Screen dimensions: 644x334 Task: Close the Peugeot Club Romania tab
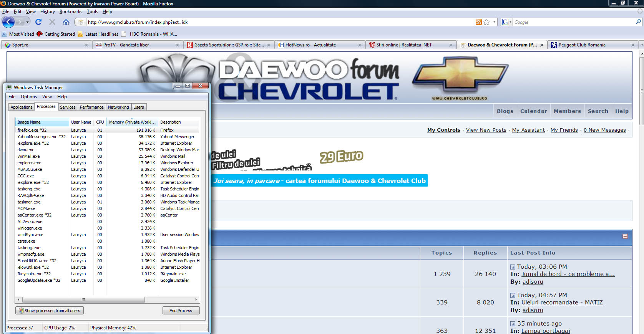(x=633, y=45)
